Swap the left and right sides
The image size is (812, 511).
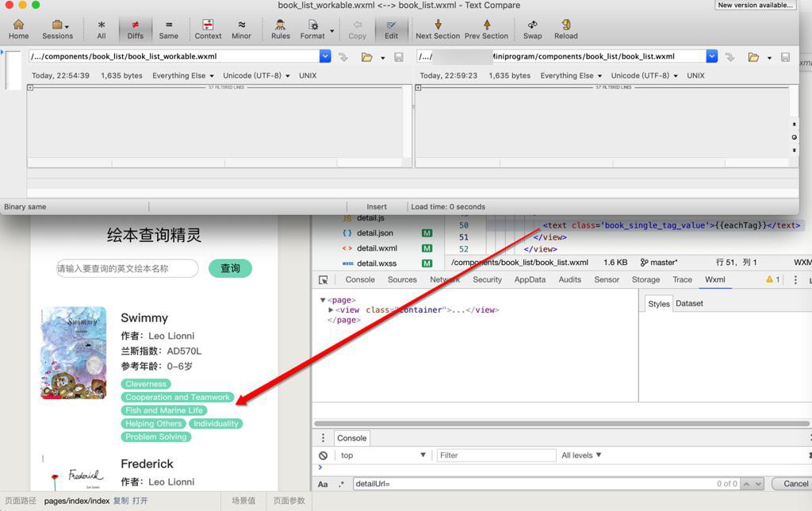532,29
